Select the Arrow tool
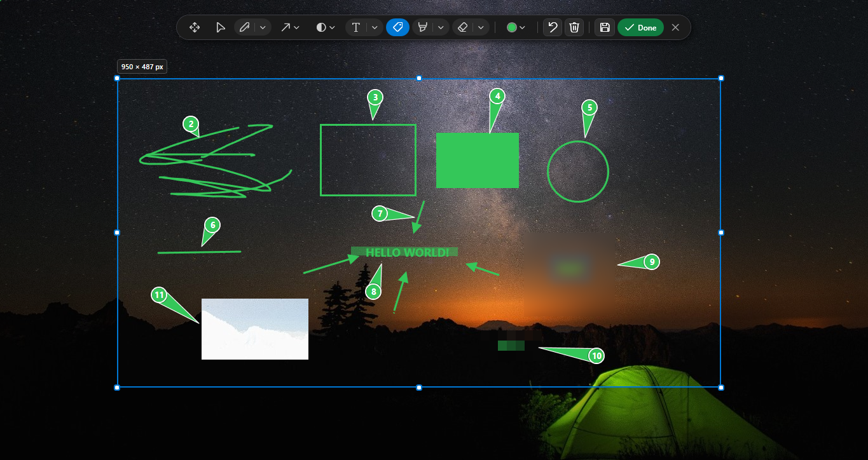868x460 pixels. click(x=286, y=27)
